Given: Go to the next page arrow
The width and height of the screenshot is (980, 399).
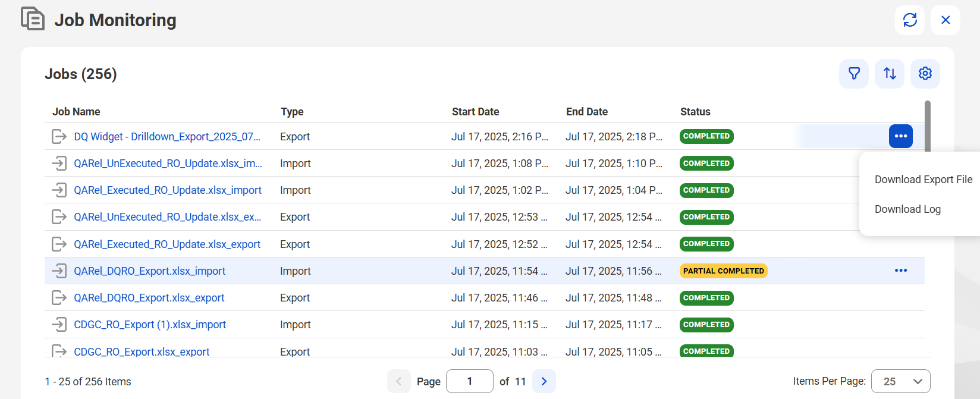Looking at the screenshot, I should tap(544, 381).
